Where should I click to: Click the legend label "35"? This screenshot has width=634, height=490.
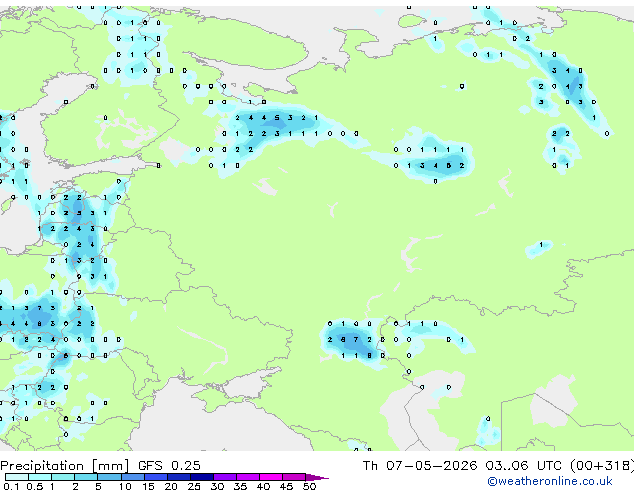(x=240, y=486)
